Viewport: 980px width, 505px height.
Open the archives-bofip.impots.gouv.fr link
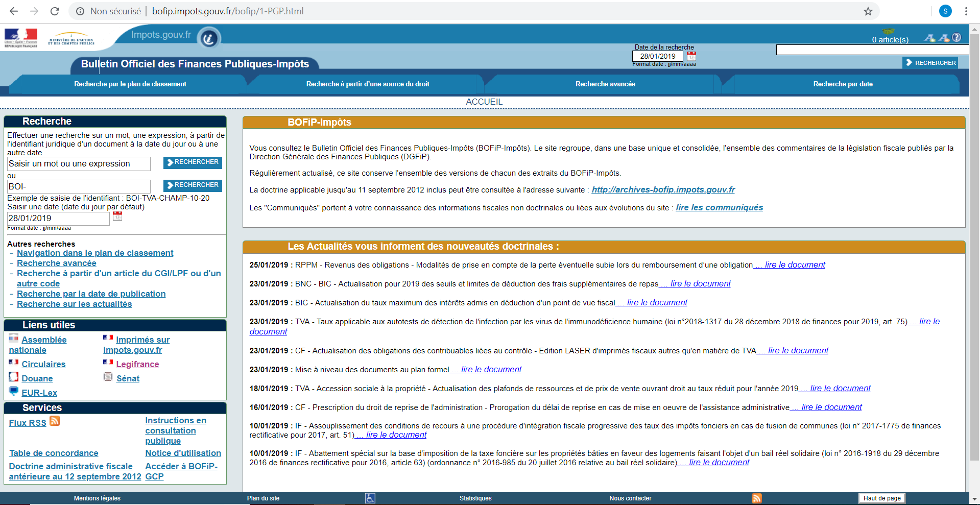[x=663, y=190]
